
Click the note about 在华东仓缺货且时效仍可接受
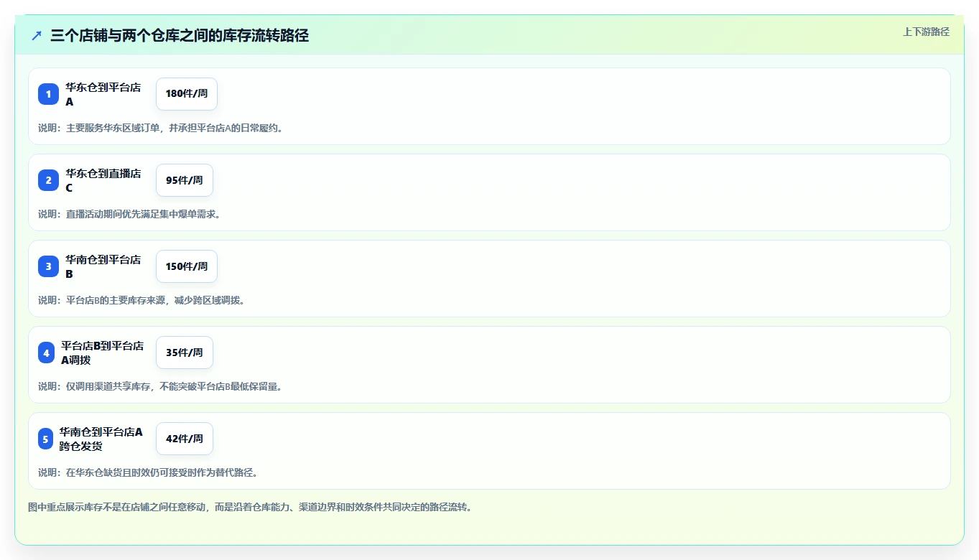(x=148, y=472)
